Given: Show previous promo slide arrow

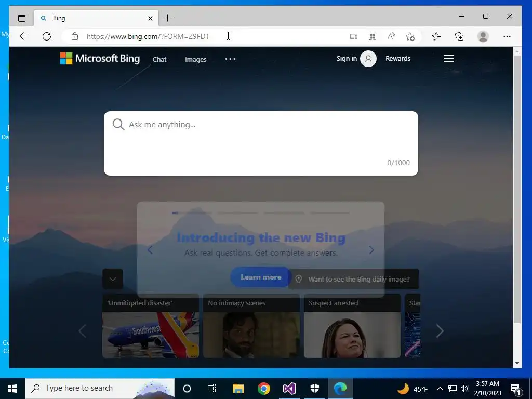Looking at the screenshot, I should pyautogui.click(x=150, y=250).
